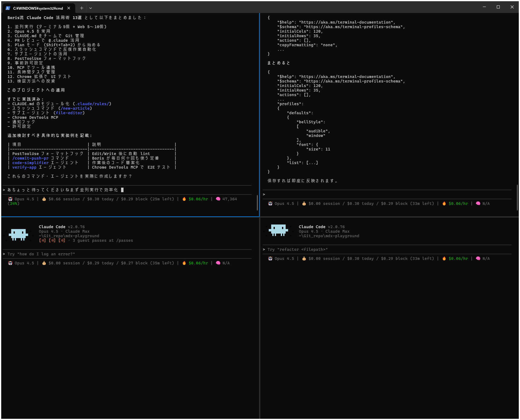
Task: Click the Claude mascot logo in bottom-left pane
Action: tap(18, 234)
